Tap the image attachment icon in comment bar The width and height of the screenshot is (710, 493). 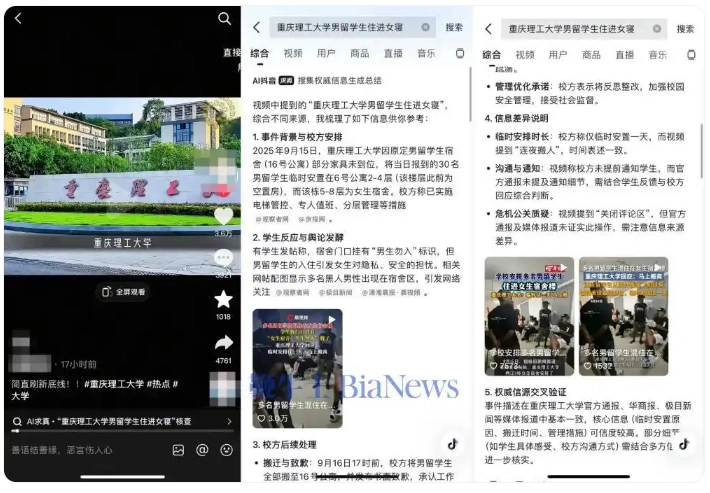pos(178,450)
